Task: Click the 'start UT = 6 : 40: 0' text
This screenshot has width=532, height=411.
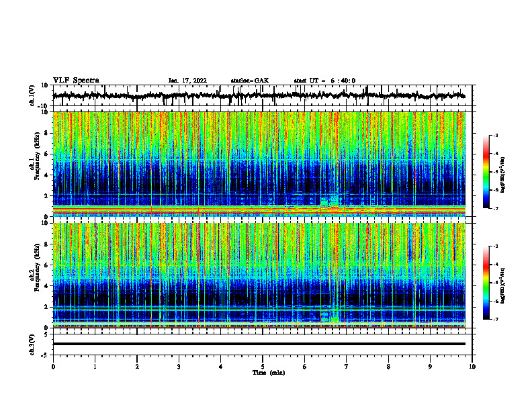Action: pyautogui.click(x=324, y=81)
